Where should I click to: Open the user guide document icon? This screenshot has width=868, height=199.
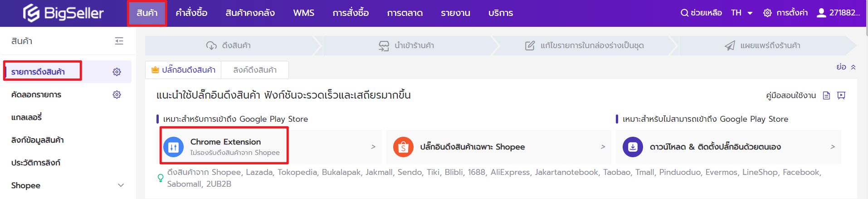click(826, 95)
